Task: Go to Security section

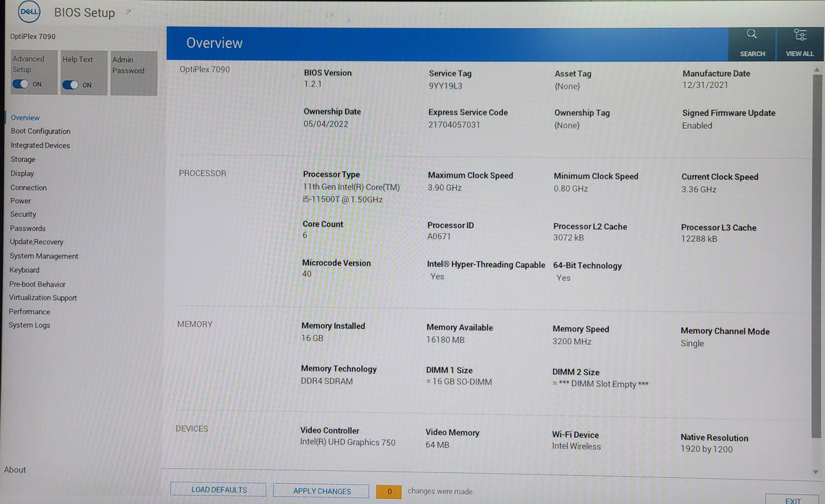Action: 23,215
